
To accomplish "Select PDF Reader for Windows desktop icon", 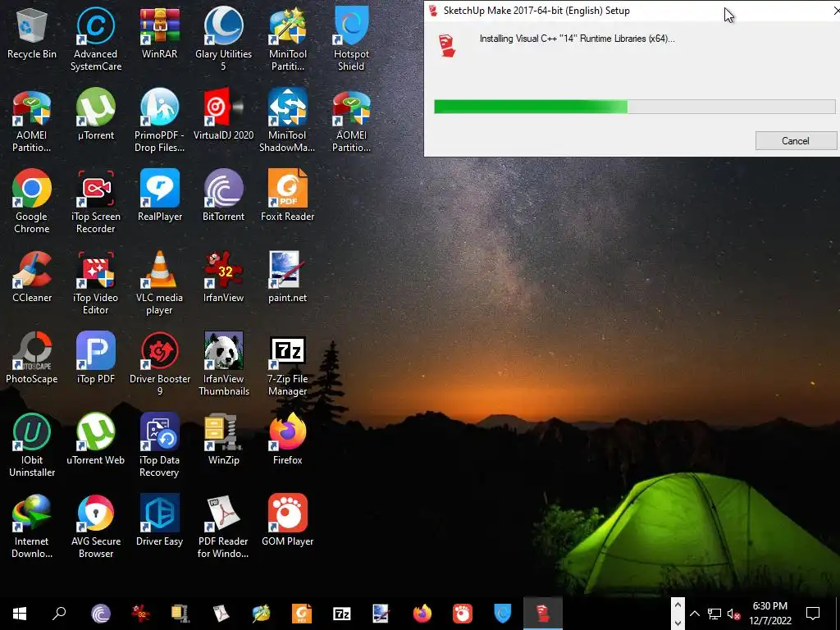I will pos(223,527).
